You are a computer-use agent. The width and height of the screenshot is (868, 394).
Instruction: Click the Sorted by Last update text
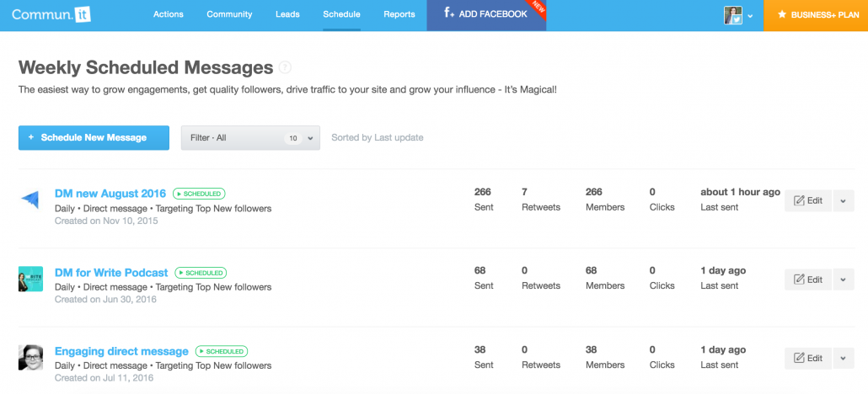377,138
